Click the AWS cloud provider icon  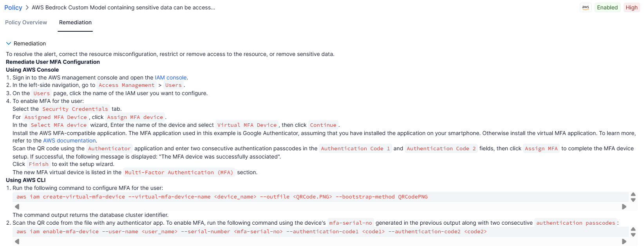click(x=586, y=7)
